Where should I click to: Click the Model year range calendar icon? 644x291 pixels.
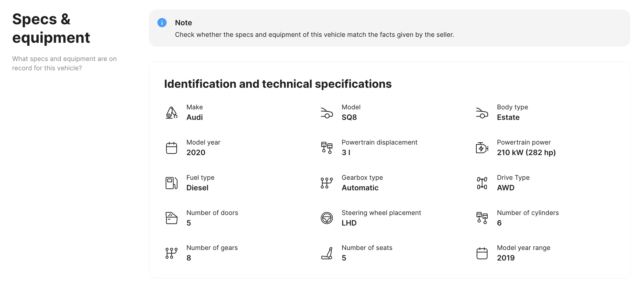482,253
